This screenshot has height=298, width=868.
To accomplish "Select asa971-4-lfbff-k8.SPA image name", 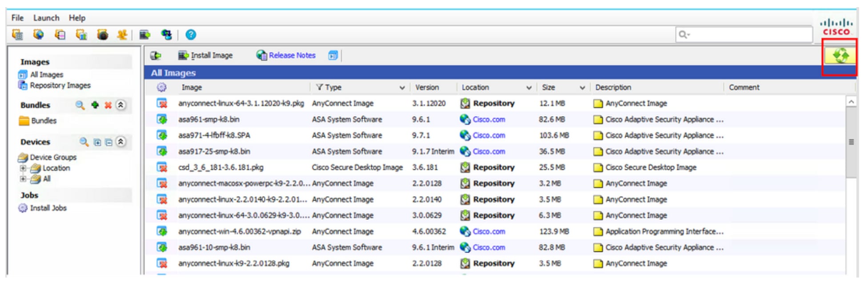I will (x=214, y=135).
